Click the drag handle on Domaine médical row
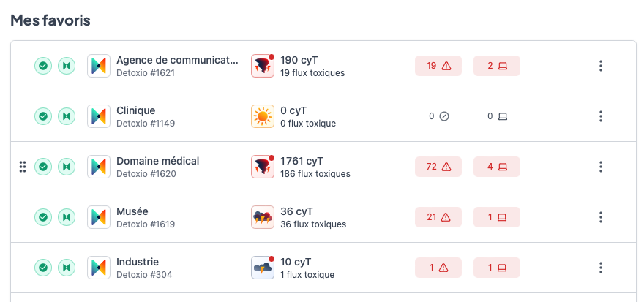Screen dimensions: 644x302 (23, 167)
